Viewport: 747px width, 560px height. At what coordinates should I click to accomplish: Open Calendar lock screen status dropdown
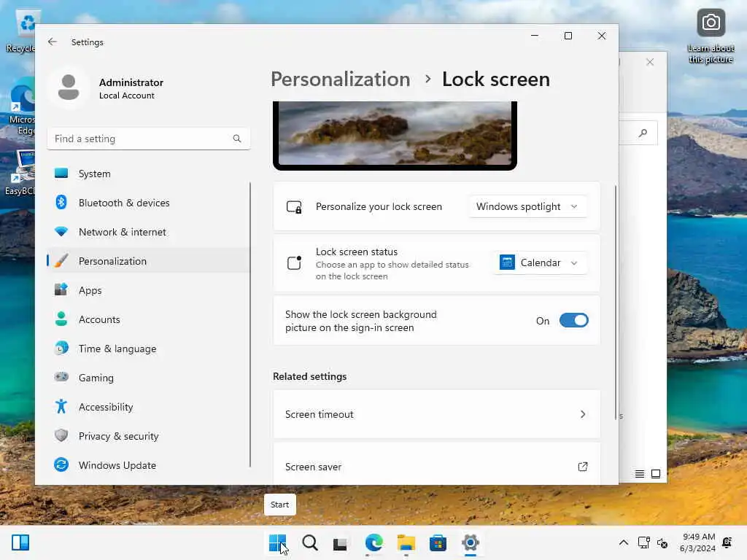(x=539, y=262)
